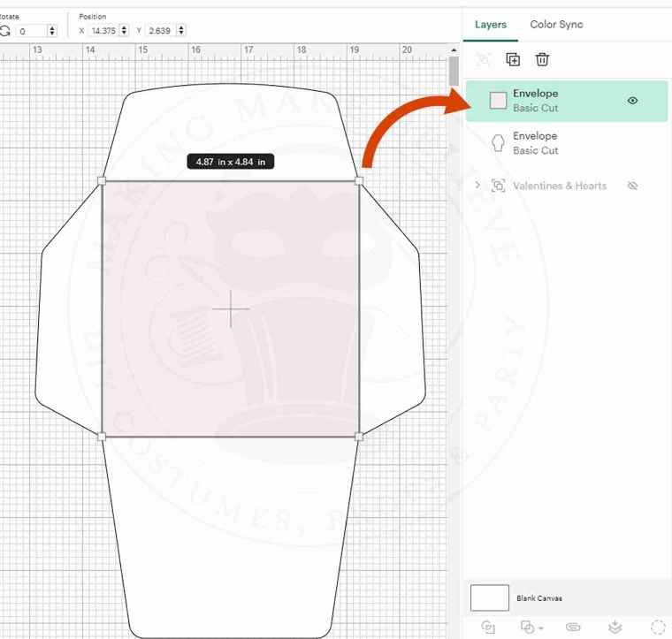672x639 pixels.
Task: Open the Combine dropdown arrow
Action: point(540,628)
